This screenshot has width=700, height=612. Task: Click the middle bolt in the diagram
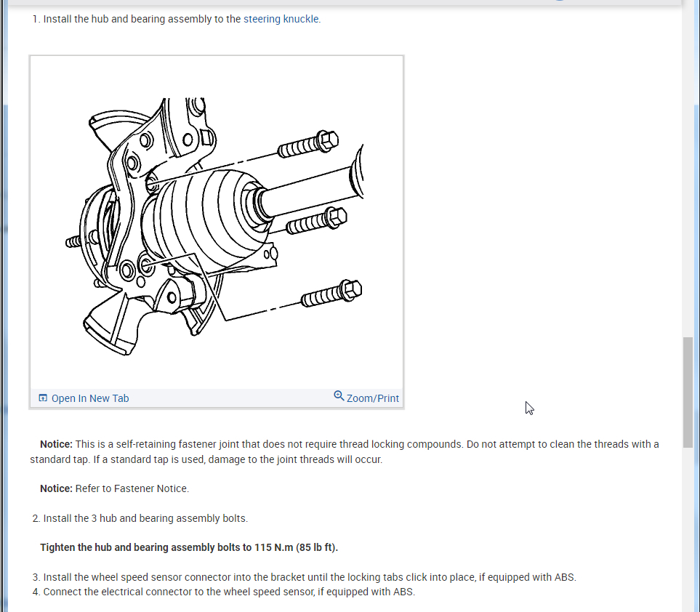tap(316, 220)
